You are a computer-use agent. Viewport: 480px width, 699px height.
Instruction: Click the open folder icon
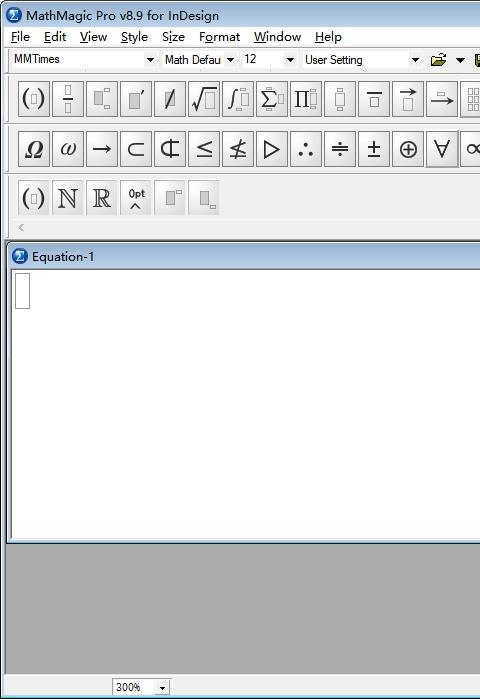point(439,60)
